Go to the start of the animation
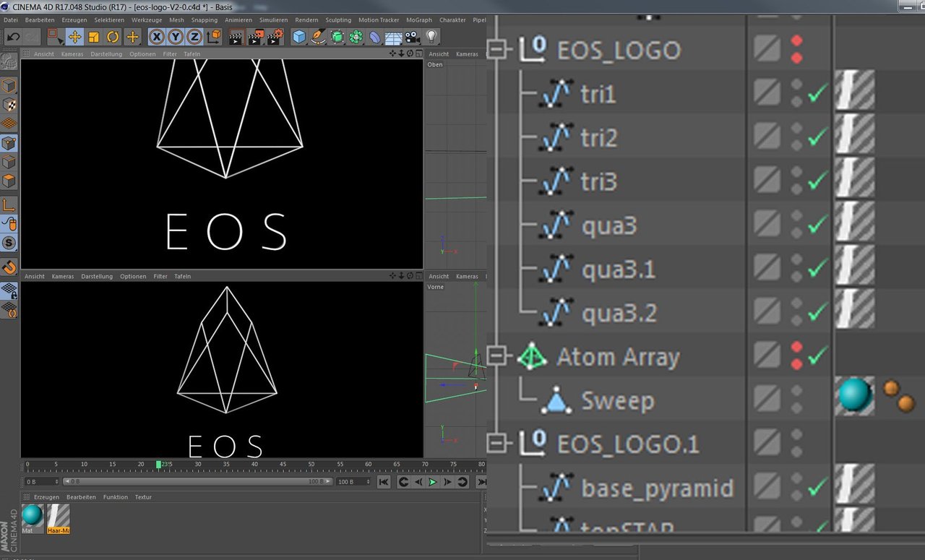 pos(384,482)
